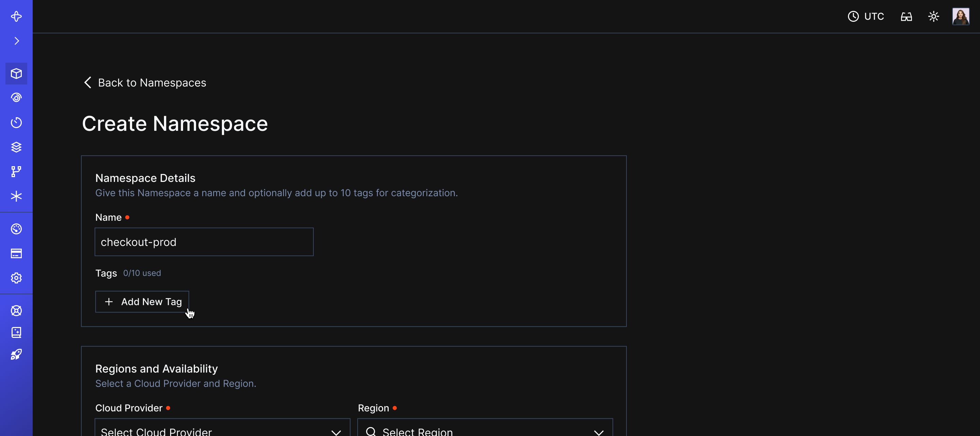Viewport: 980px width, 436px height.
Task: Click the support lifebuoy icon in sidebar
Action: pos(16,310)
